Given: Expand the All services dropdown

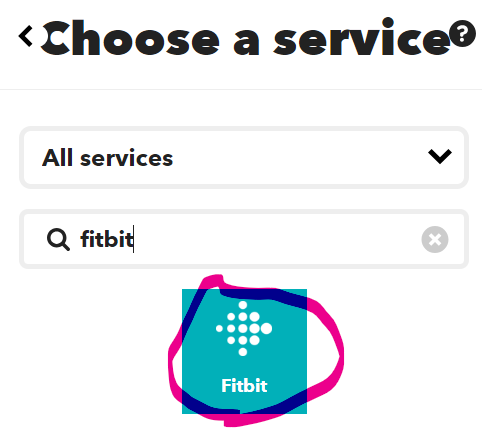Looking at the screenshot, I should 244,157.
